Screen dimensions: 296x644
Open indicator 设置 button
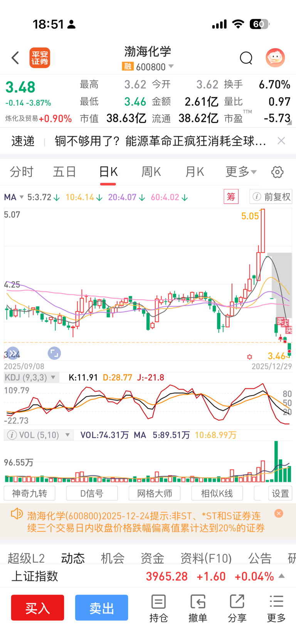(x=280, y=493)
